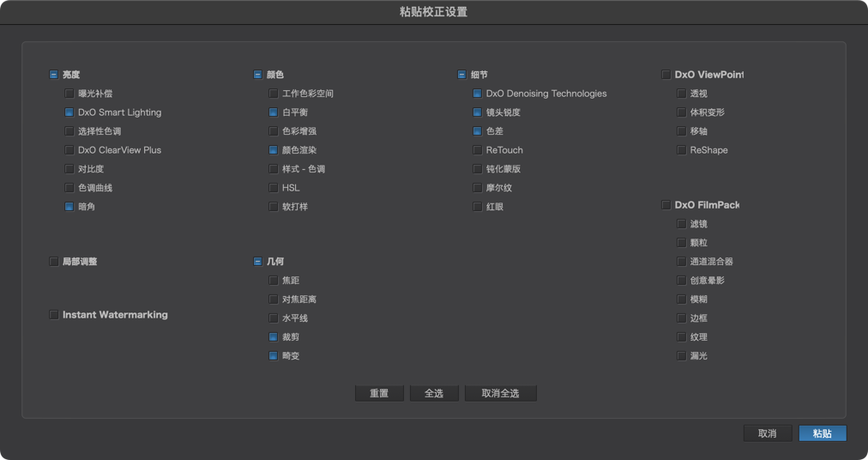868x460 pixels.
Task: Enable the 摩尔纹 checkbox
Action: point(478,188)
